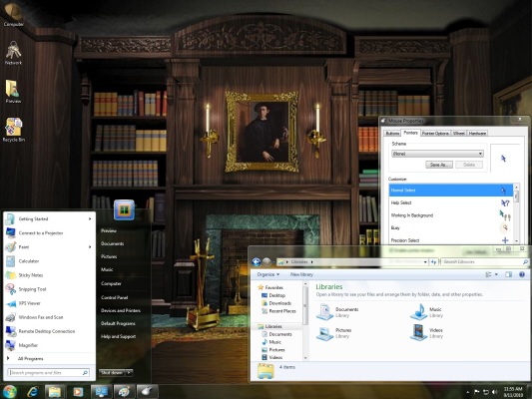Open the Shut down options arrow

point(129,372)
